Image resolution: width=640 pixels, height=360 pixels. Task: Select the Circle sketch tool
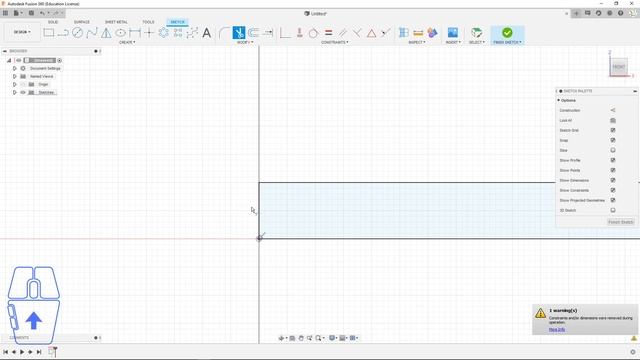click(x=77, y=33)
